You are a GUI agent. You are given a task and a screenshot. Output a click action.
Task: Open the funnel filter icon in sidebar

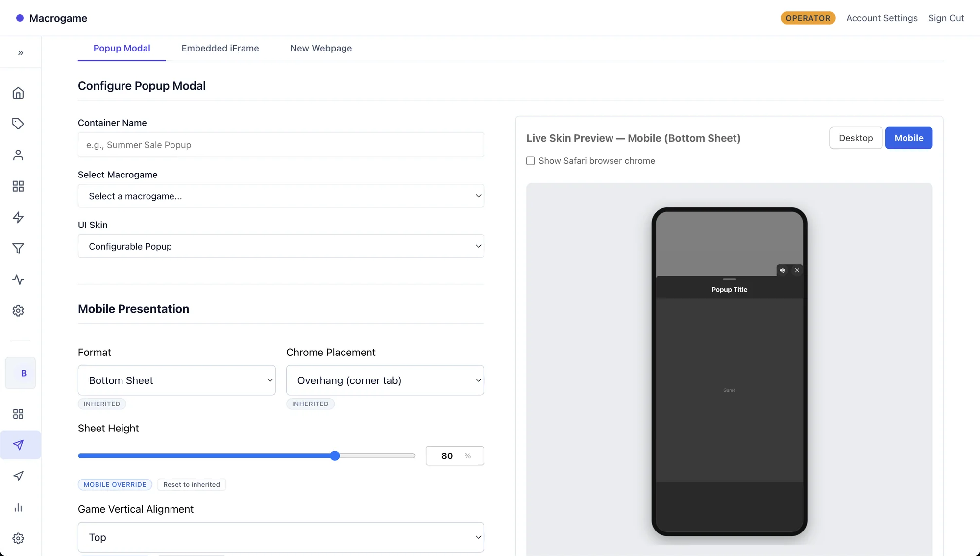18,249
